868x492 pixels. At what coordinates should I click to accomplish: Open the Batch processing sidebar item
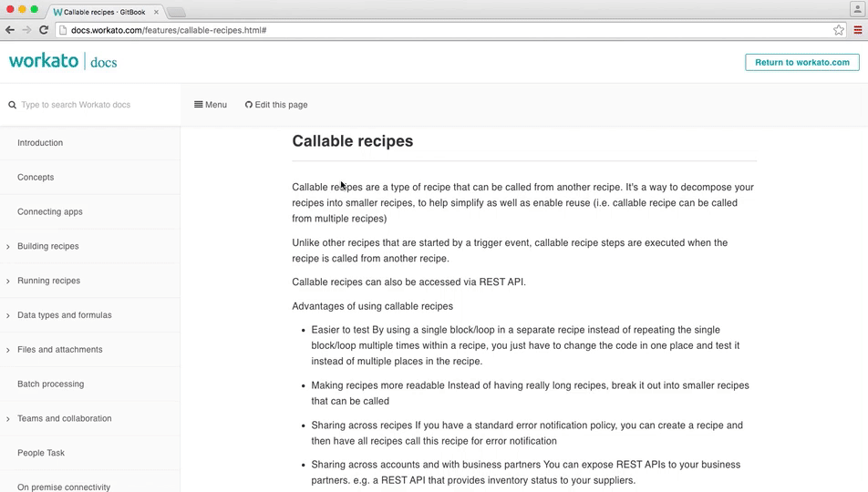tap(51, 384)
